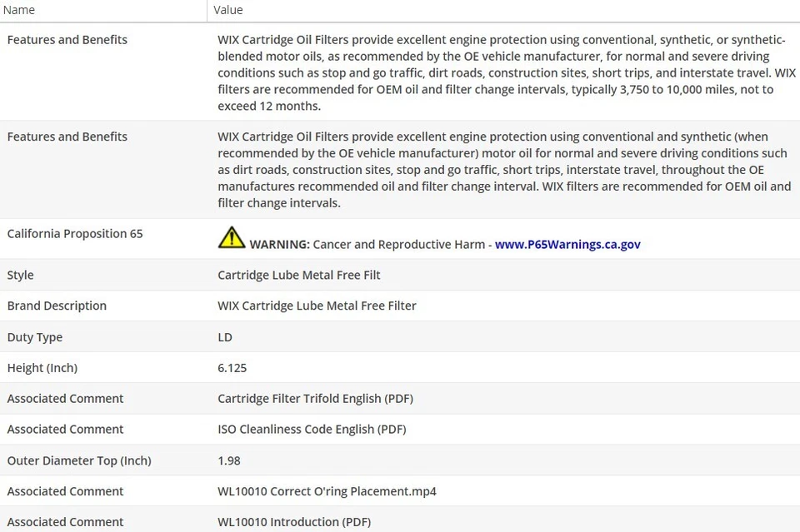
Task: Select the Style row label
Action: tap(20, 276)
